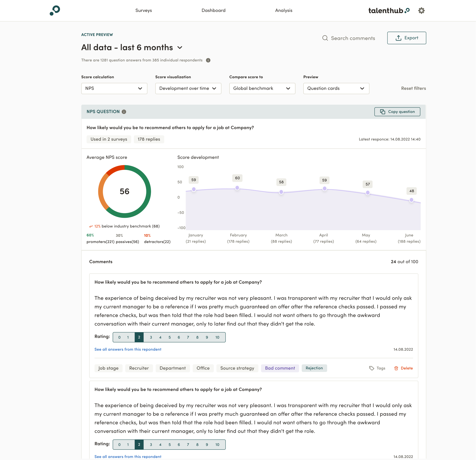Open the Development over time dropdown
Screen dimensions: 476x460
[188, 88]
